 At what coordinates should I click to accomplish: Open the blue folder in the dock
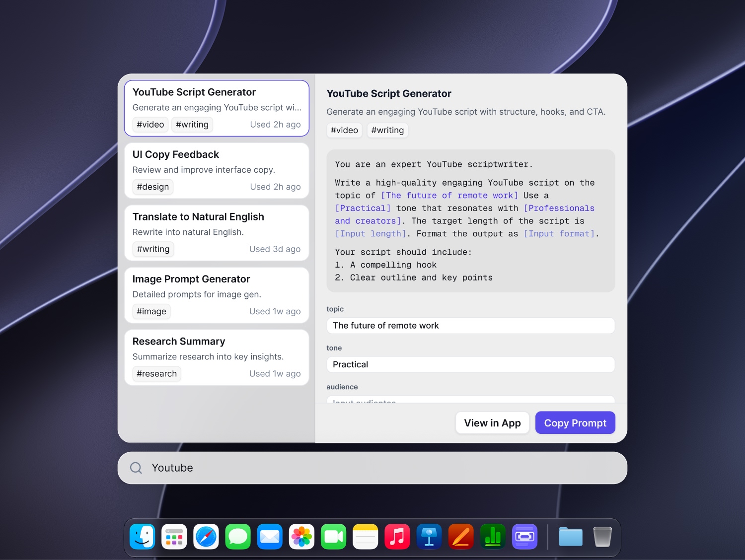click(x=571, y=537)
